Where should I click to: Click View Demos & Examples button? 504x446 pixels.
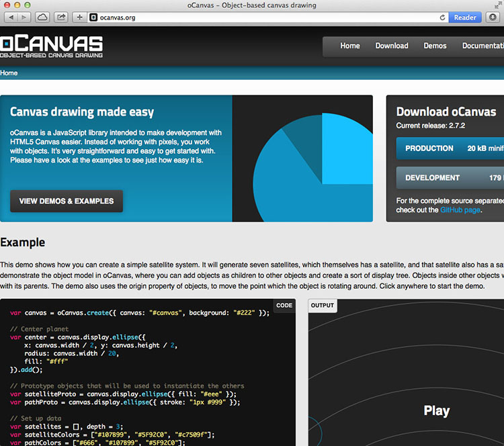pos(67,201)
